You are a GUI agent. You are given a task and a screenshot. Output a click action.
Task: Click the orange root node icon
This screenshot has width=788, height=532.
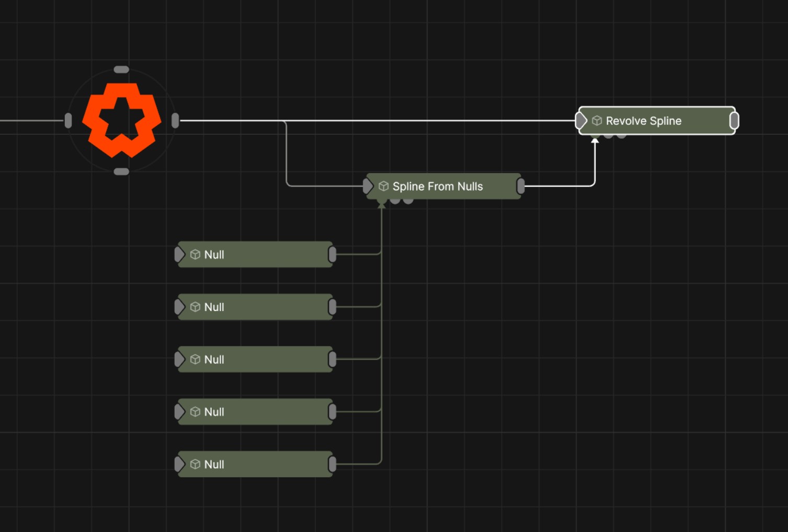(x=121, y=120)
